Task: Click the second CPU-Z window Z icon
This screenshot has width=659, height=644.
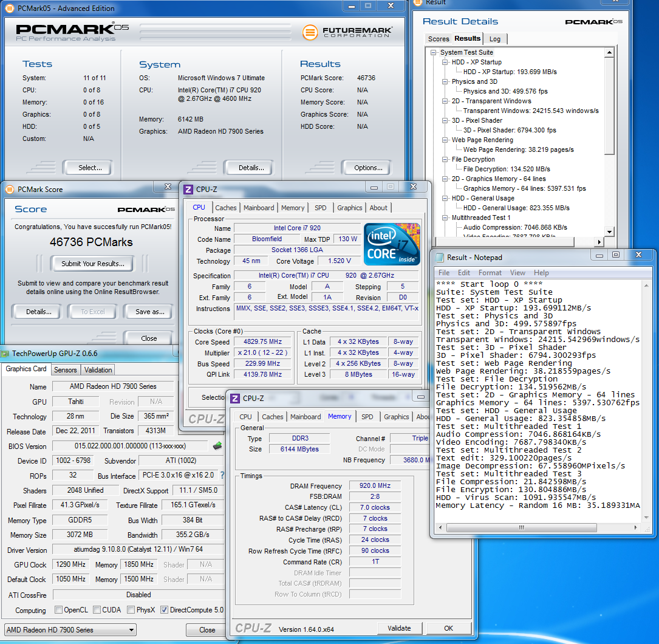Action: point(236,398)
